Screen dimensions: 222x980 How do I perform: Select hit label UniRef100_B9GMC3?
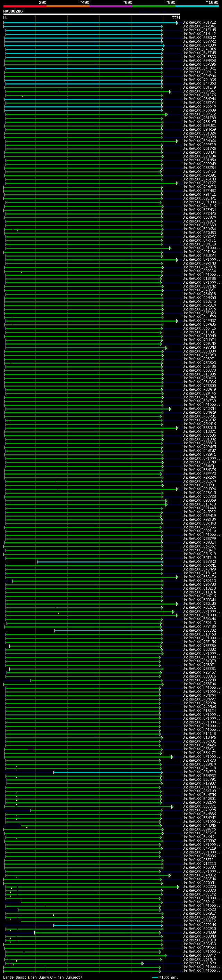pos(199,944)
